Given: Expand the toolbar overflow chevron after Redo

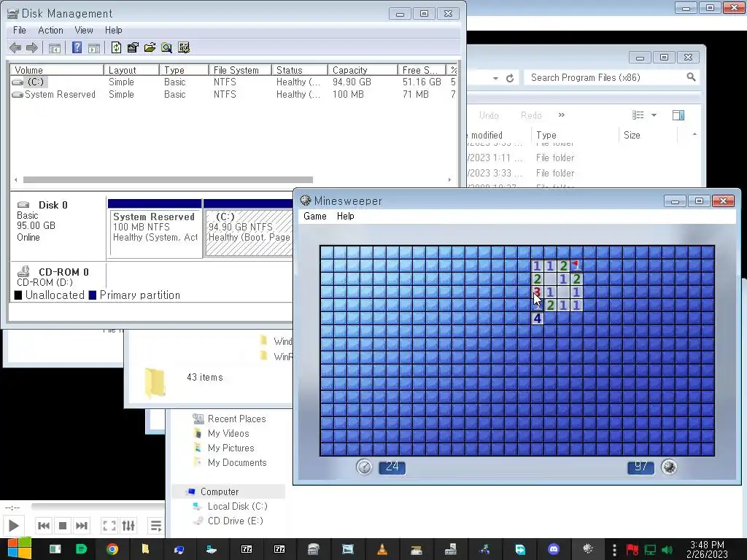Looking at the screenshot, I should click(x=562, y=114).
